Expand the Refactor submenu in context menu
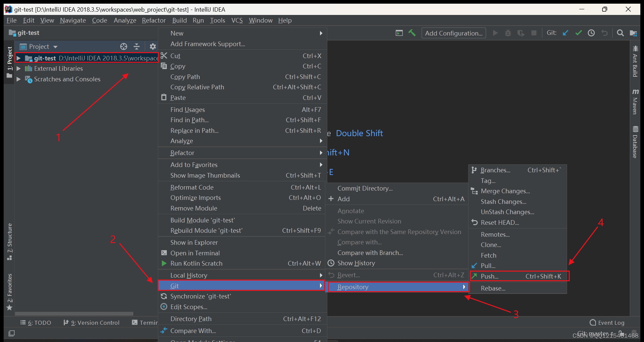This screenshot has height=342, width=644. point(242,153)
